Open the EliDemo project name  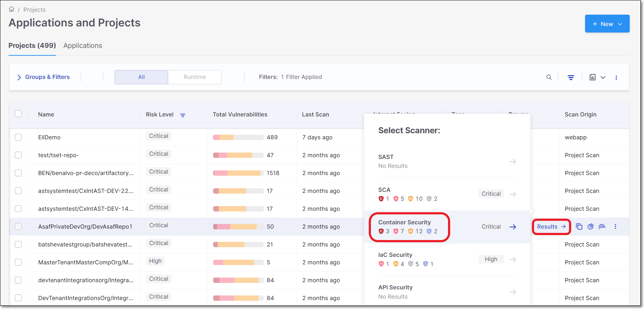coord(49,137)
